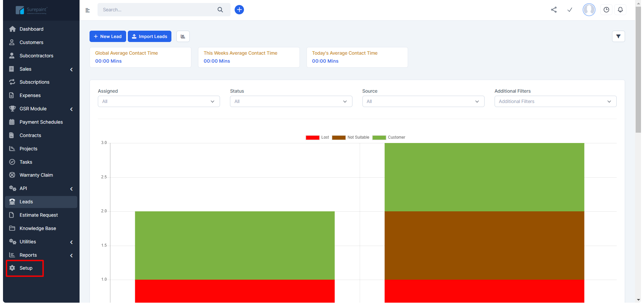Expand the API submenu arrow

coord(72,189)
